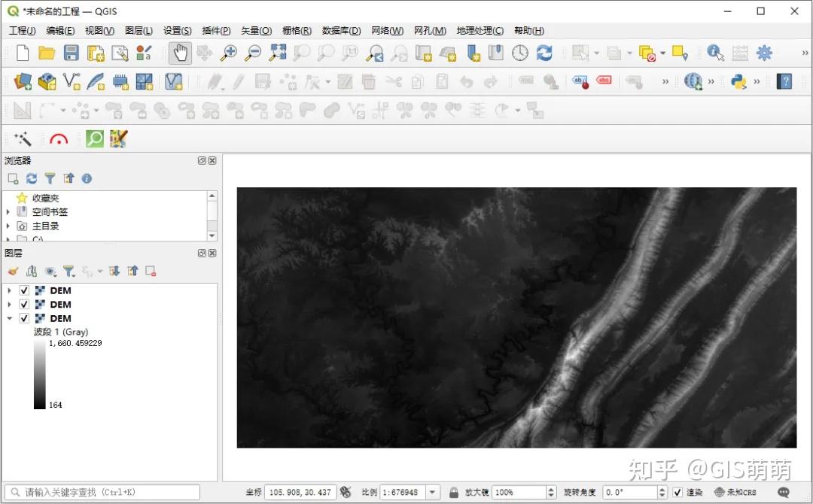Viewport: 813px width, 504px height.
Task: Float the 图层 layers panel
Action: 202,253
